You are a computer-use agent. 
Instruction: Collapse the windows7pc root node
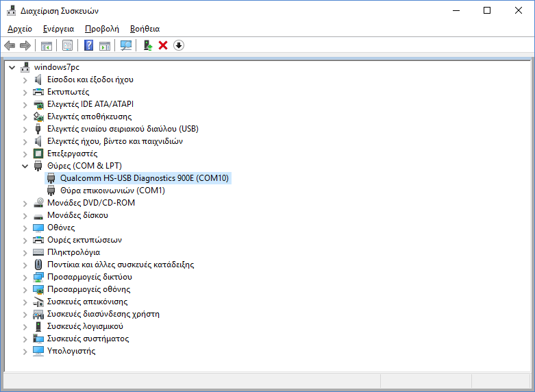[12, 67]
